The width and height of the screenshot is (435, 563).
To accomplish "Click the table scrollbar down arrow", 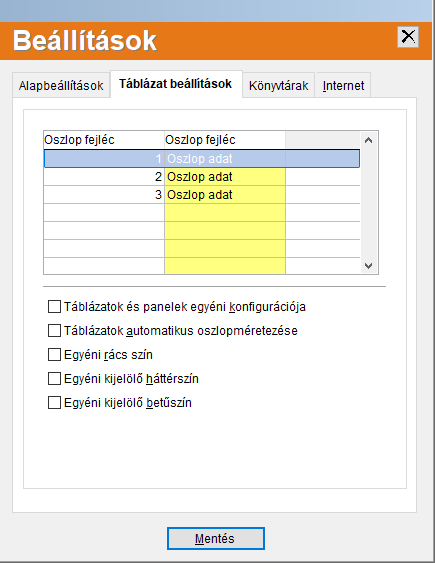I will coord(368,266).
